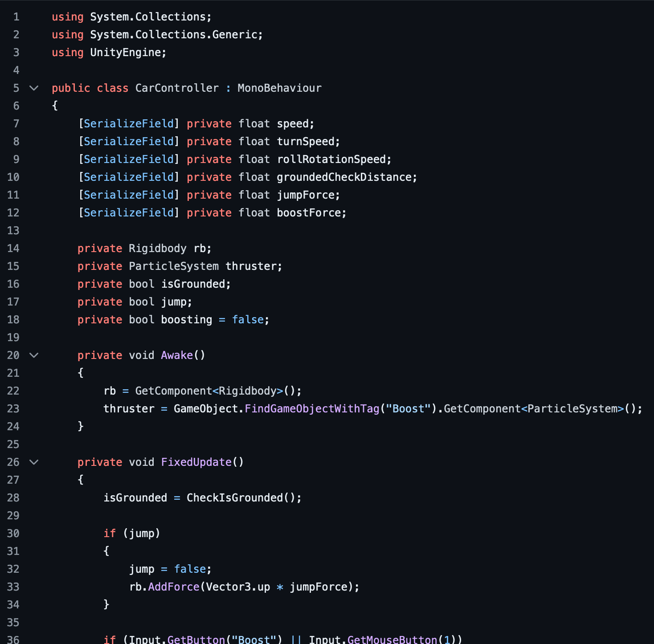Click 'Vector3.up' on line 33
Viewport: 654px width, 644px height.
[x=238, y=587]
